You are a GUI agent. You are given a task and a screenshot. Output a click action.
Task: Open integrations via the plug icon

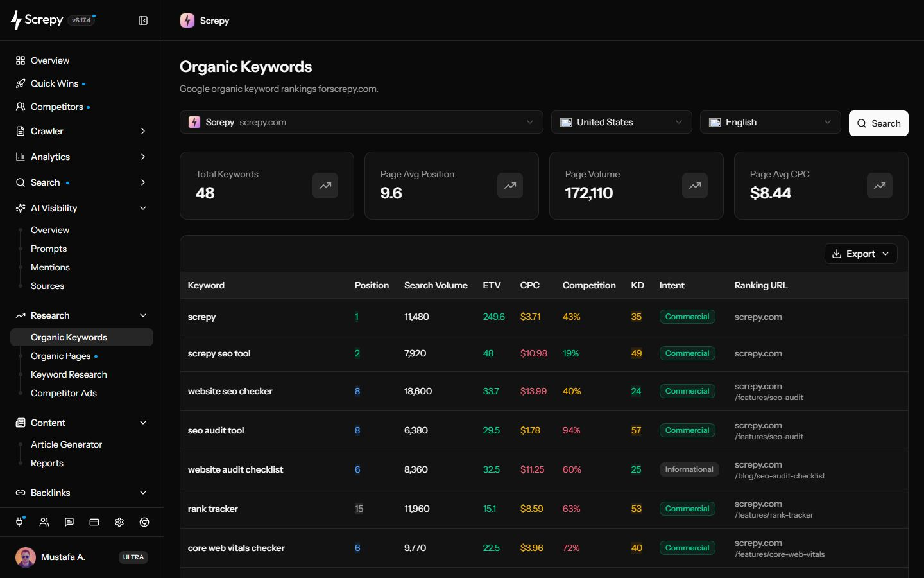pyautogui.click(x=20, y=522)
